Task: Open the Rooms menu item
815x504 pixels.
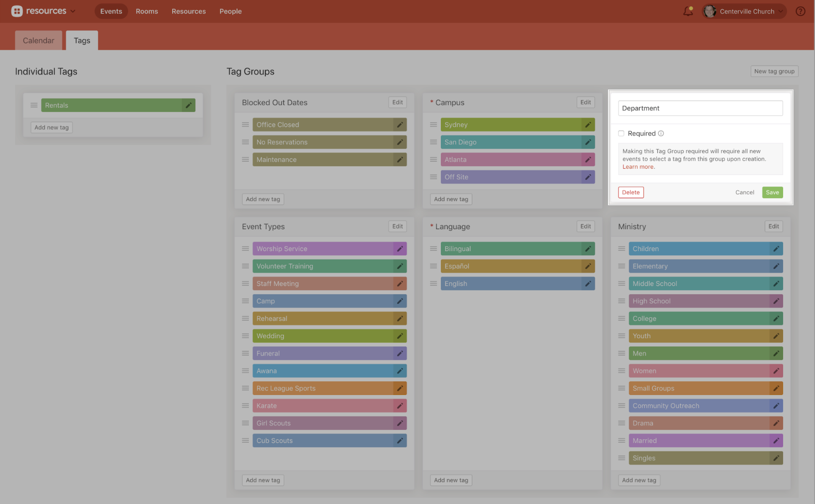Action: pos(147,11)
